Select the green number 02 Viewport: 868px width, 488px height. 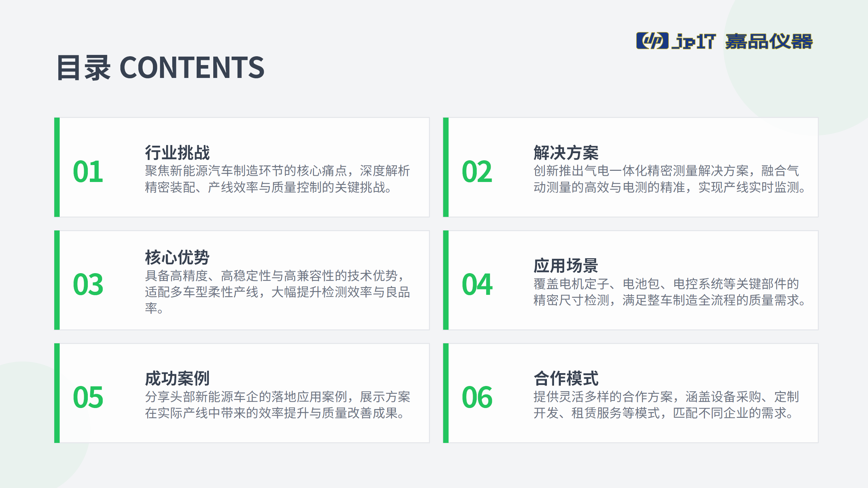click(x=477, y=172)
